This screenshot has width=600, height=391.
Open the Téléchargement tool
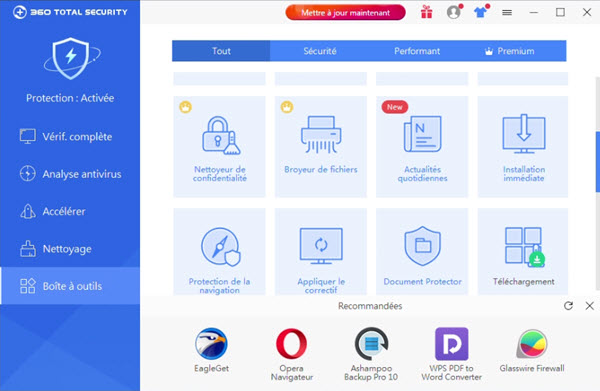523,252
